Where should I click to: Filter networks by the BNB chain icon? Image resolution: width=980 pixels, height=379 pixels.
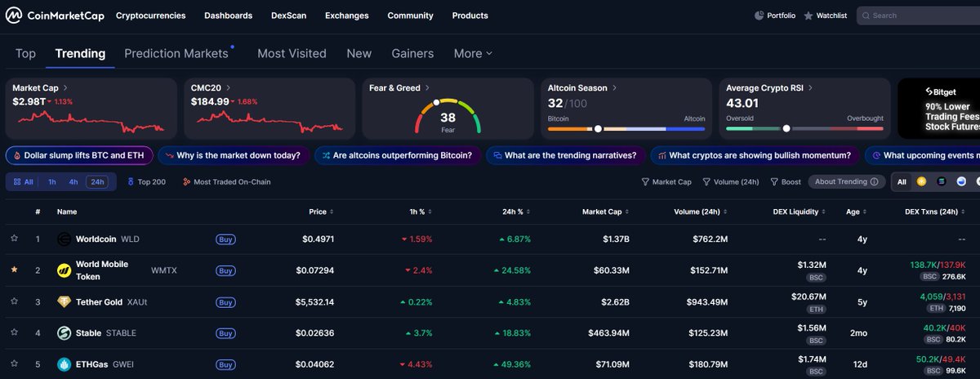click(x=921, y=181)
